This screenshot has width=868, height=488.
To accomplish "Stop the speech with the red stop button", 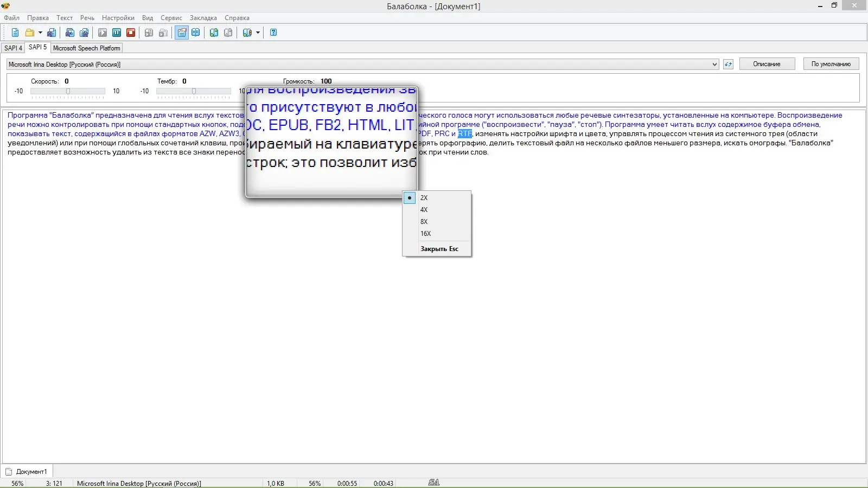I will point(131,33).
